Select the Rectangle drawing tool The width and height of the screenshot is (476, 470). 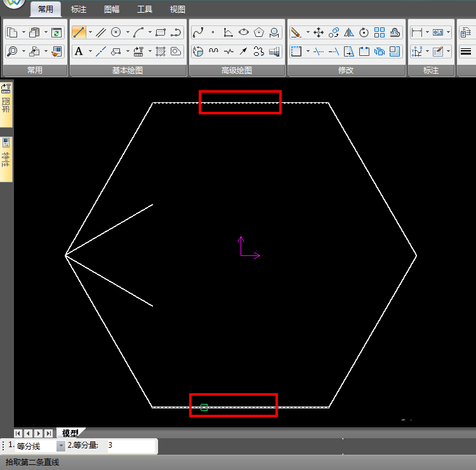161,32
